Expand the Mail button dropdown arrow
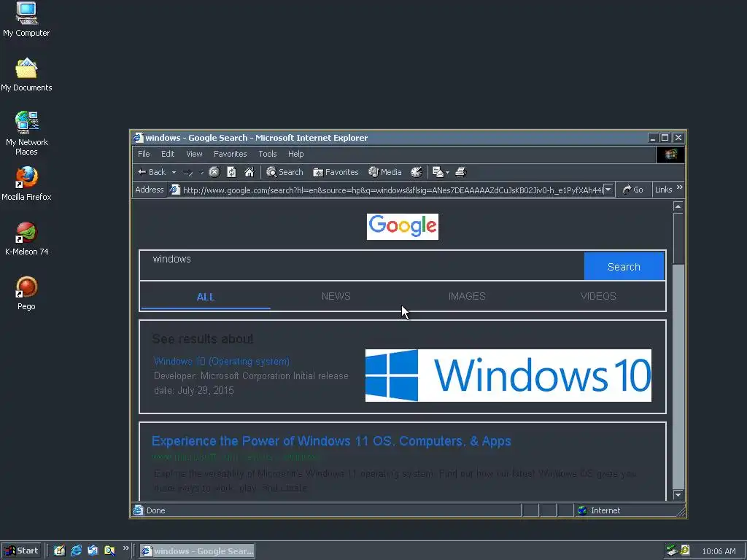 tap(447, 172)
